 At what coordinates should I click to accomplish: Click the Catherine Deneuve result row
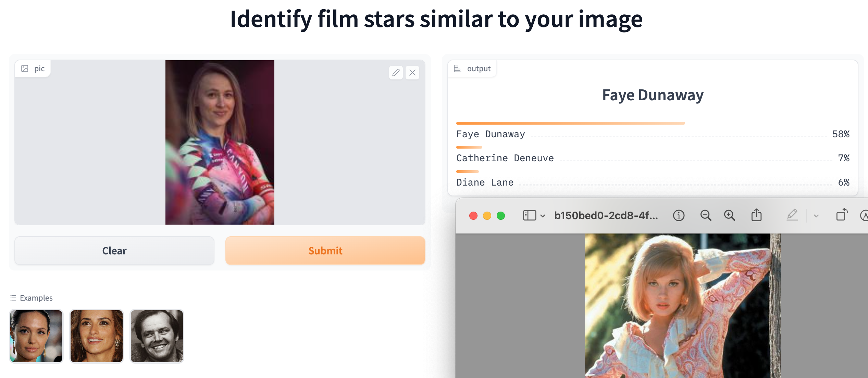[652, 158]
